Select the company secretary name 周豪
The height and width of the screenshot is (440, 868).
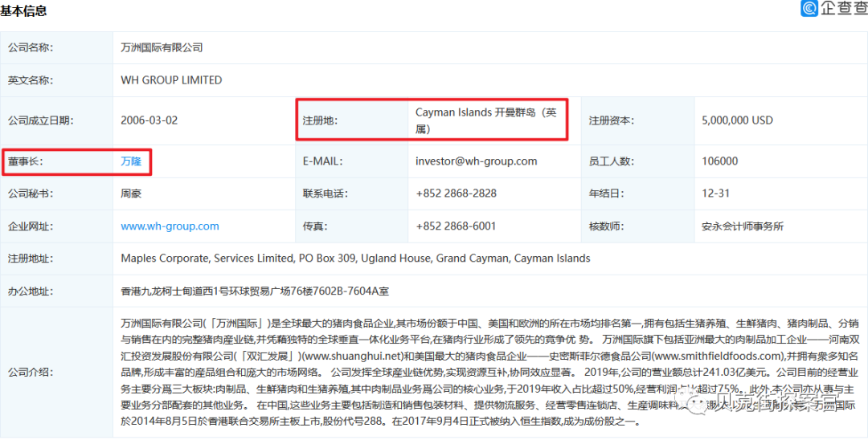point(131,194)
